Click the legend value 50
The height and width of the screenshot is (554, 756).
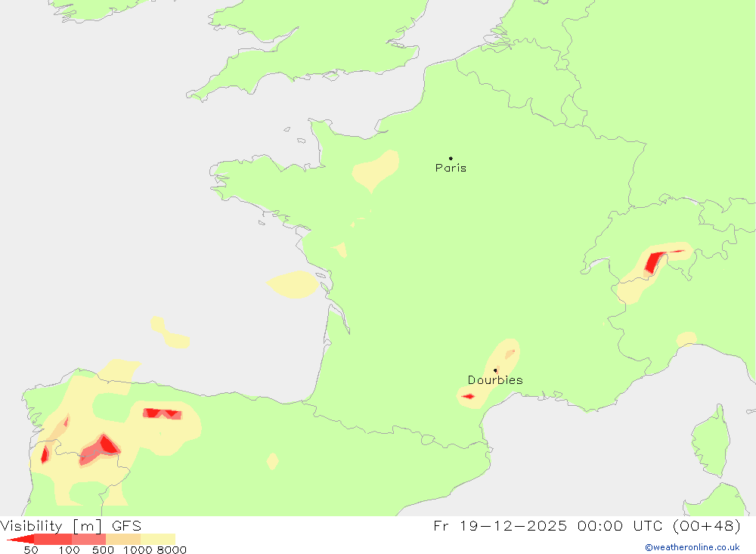point(31,549)
